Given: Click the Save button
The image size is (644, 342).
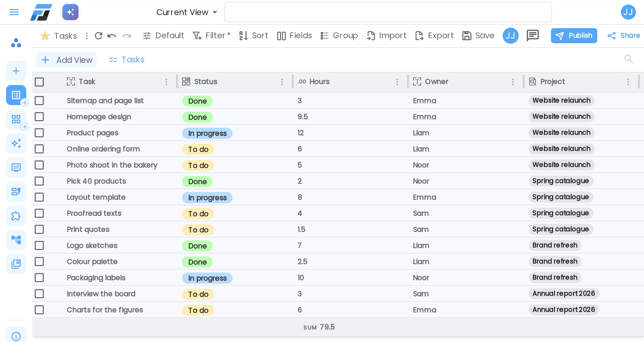Looking at the screenshot, I should (478, 35).
